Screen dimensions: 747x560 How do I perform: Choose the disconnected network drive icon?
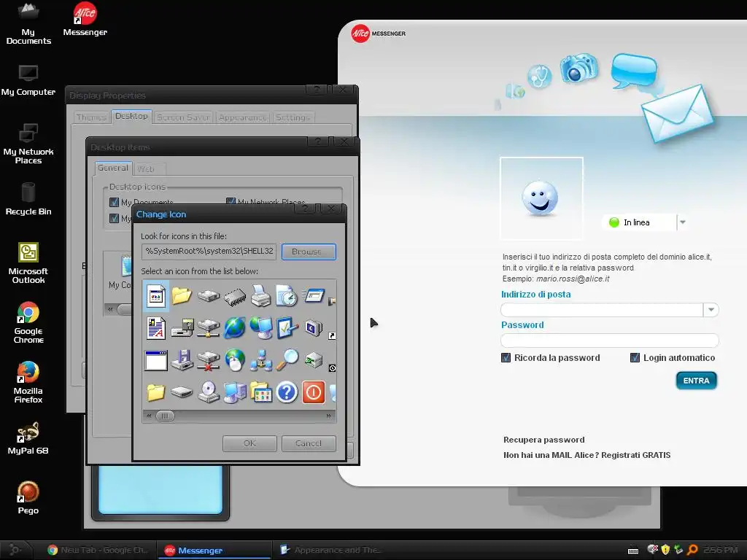(208, 360)
